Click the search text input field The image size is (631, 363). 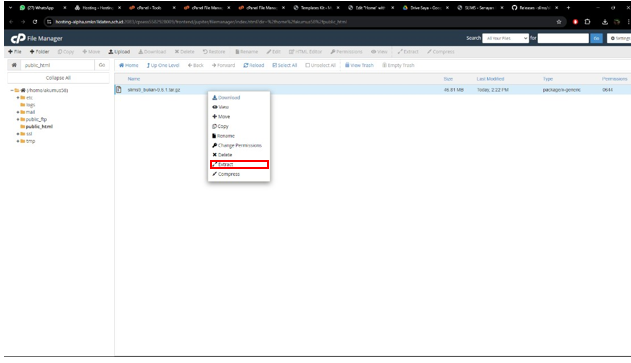pos(563,38)
